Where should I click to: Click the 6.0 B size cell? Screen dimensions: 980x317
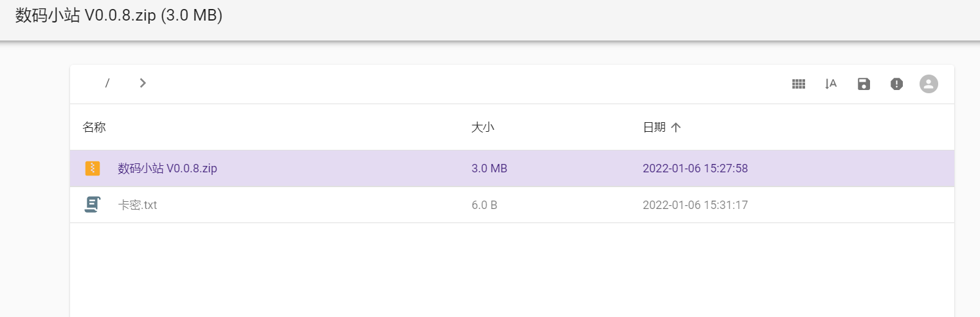coord(484,205)
